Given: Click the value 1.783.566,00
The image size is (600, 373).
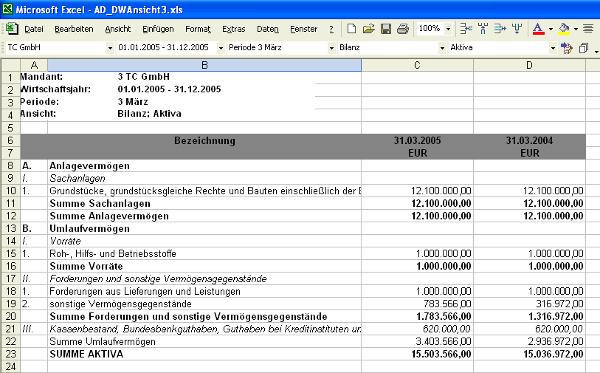Looking at the screenshot, I should pyautogui.click(x=443, y=316).
